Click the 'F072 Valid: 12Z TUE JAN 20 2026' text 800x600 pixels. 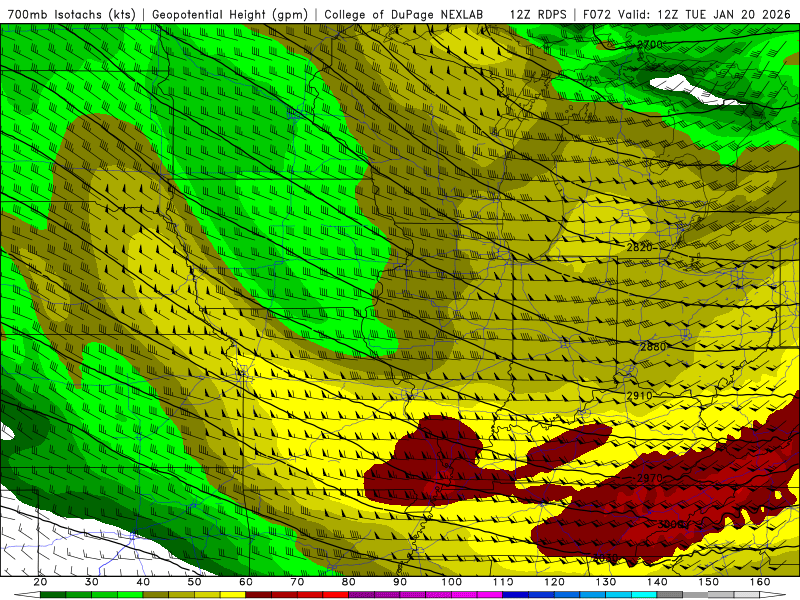tap(686, 14)
